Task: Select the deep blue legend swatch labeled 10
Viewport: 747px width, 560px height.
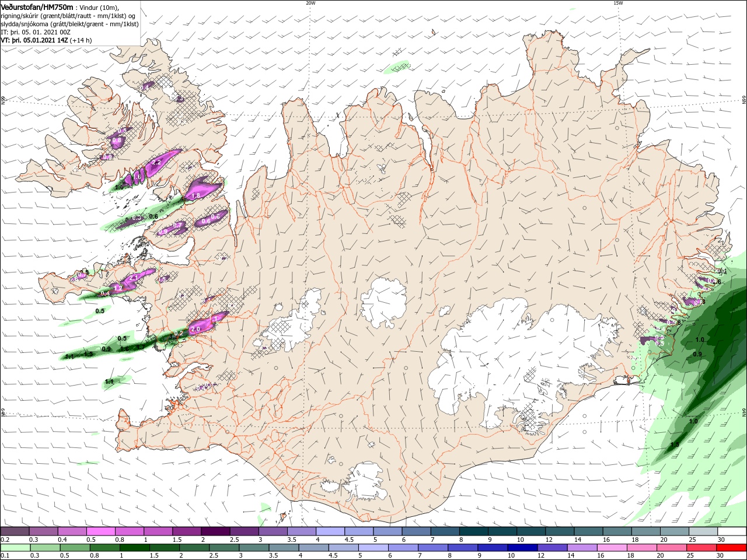Action: click(522, 548)
